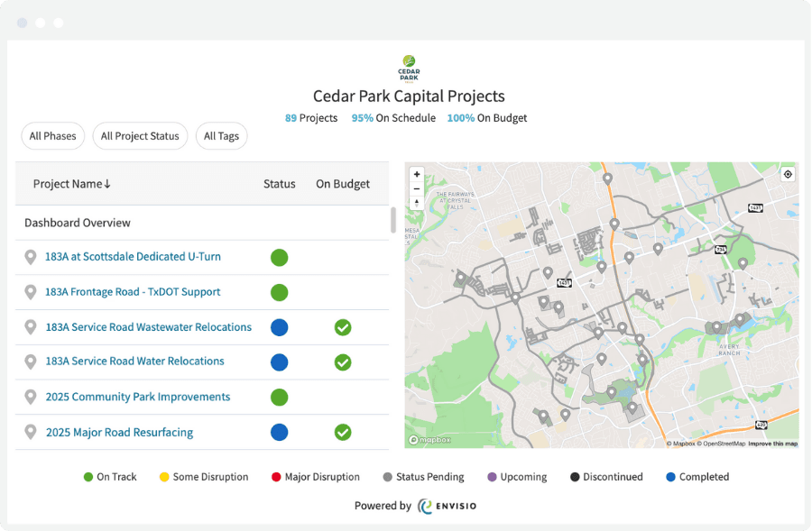Image resolution: width=812 pixels, height=531 pixels.
Task: Click the 89 Projects count text
Action: tap(311, 118)
